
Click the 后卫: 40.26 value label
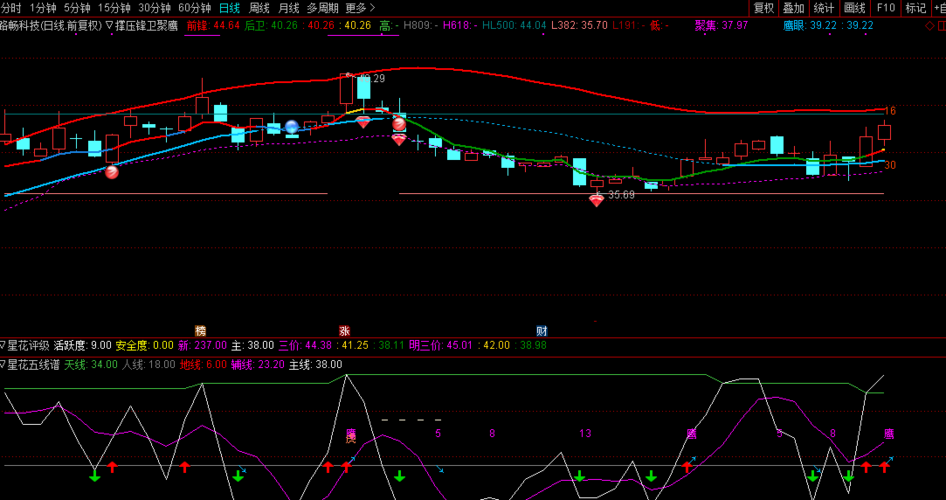(271, 25)
